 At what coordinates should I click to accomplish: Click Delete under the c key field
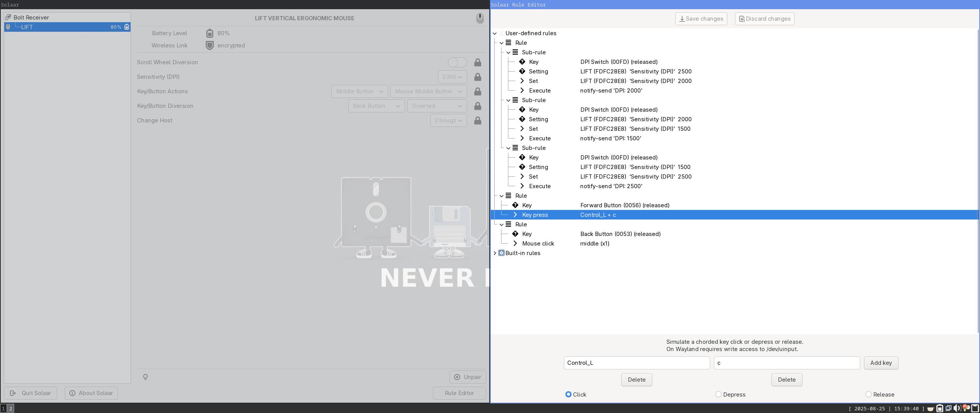[x=787, y=380]
